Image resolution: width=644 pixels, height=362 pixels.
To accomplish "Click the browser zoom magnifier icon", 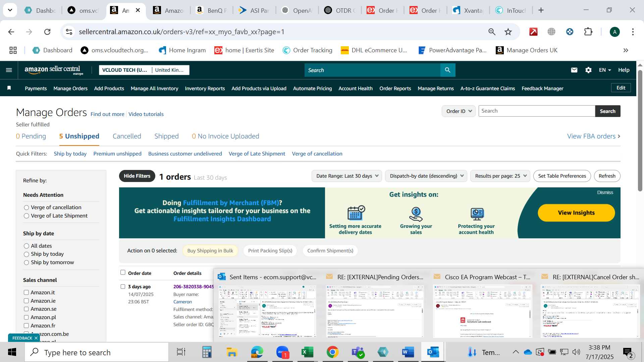I will [x=492, y=32].
